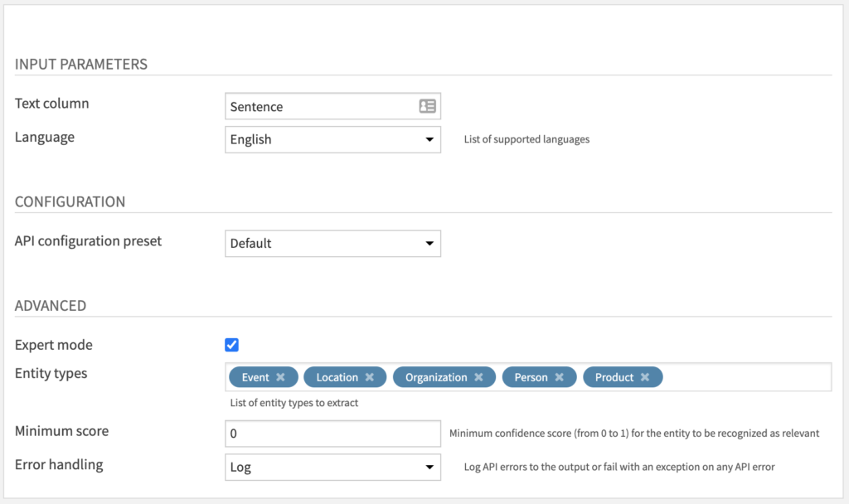The height and width of the screenshot is (504, 849).
Task: Click the Entity types label
Action: pos(51,374)
